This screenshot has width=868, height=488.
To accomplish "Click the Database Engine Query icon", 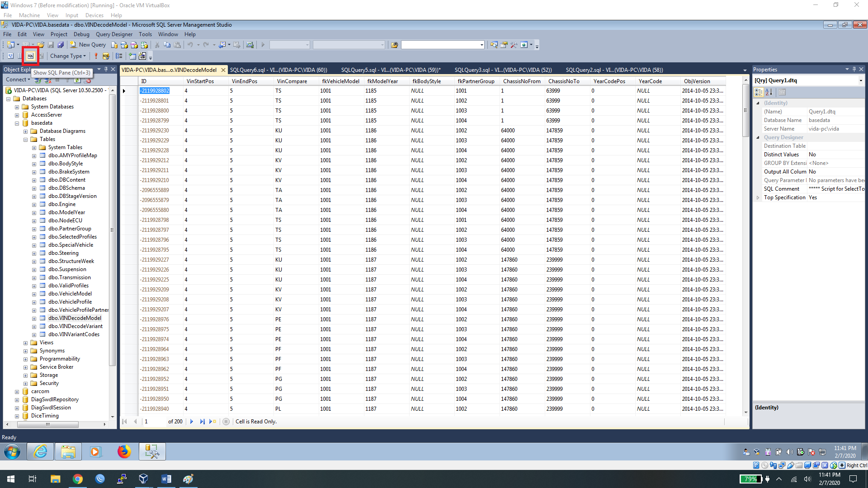I will [x=114, y=45].
